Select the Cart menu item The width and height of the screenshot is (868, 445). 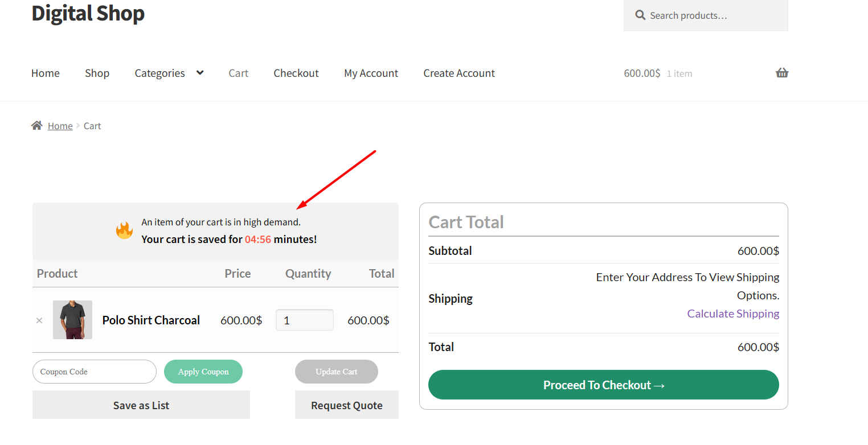pyautogui.click(x=238, y=73)
